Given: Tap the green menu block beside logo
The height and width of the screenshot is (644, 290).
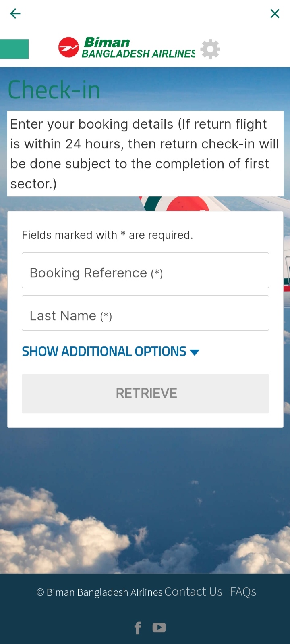Looking at the screenshot, I should click(14, 49).
